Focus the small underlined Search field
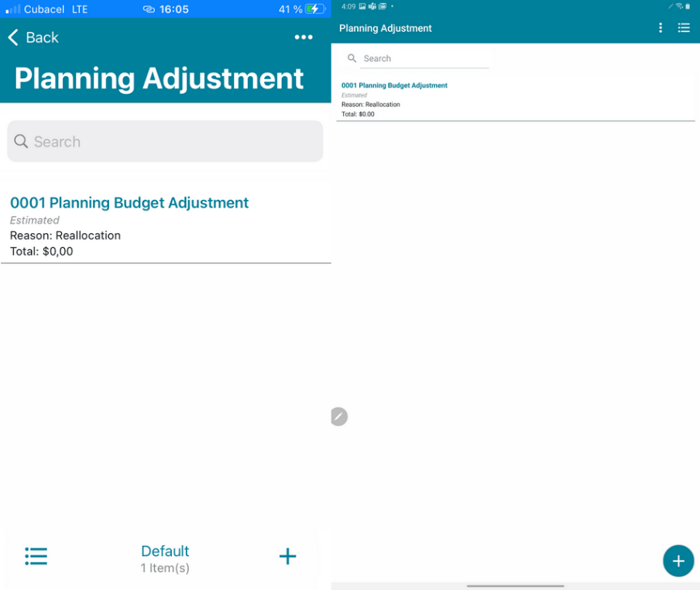 (x=424, y=59)
